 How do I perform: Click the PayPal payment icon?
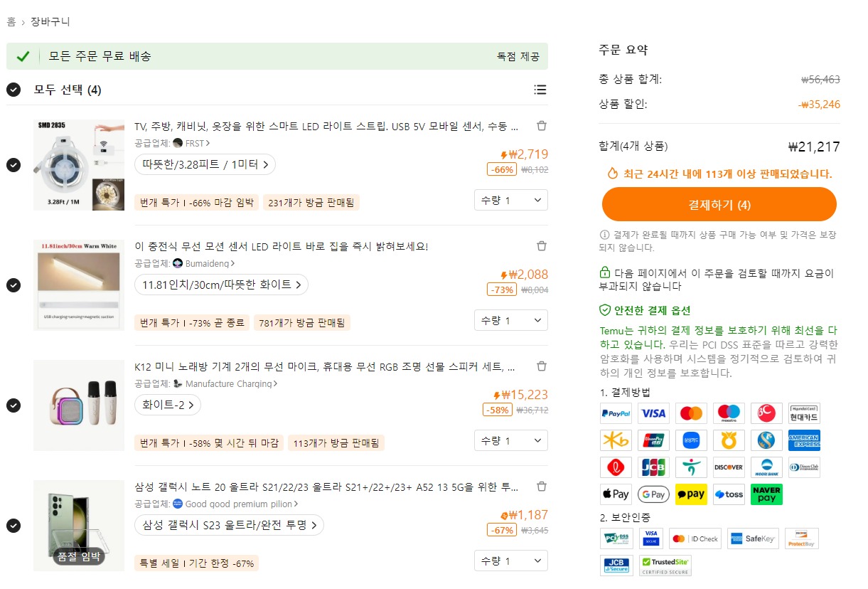pos(616,413)
